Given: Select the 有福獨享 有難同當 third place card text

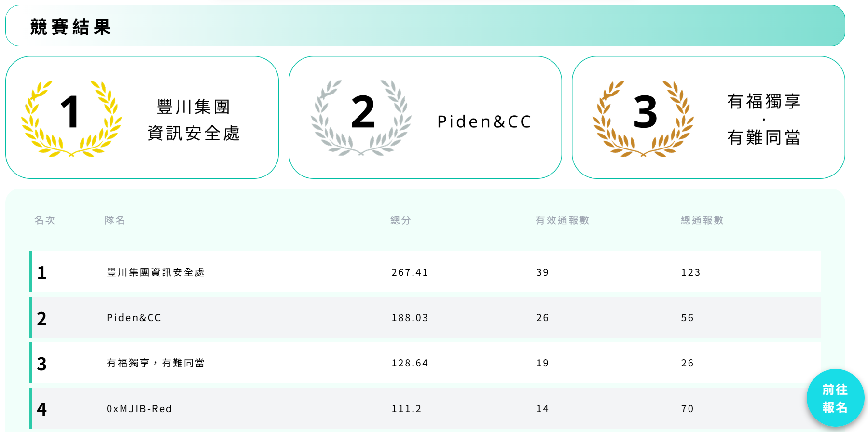Looking at the screenshot, I should click(x=764, y=119).
